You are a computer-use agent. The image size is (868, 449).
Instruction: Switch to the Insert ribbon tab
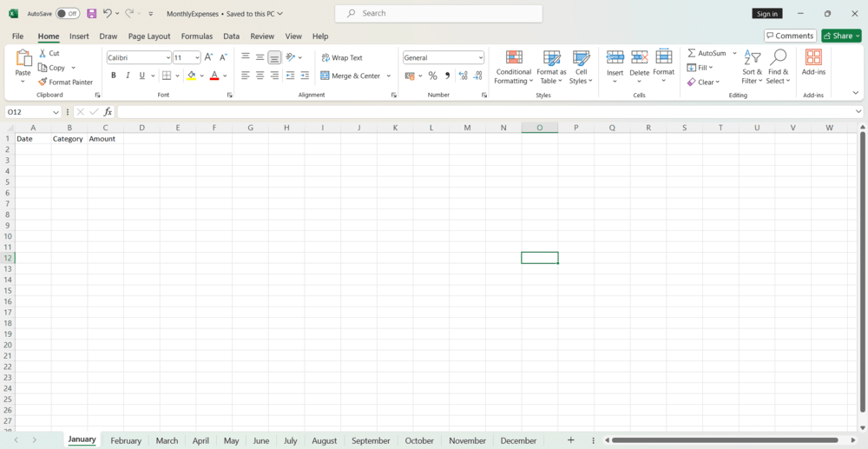79,36
